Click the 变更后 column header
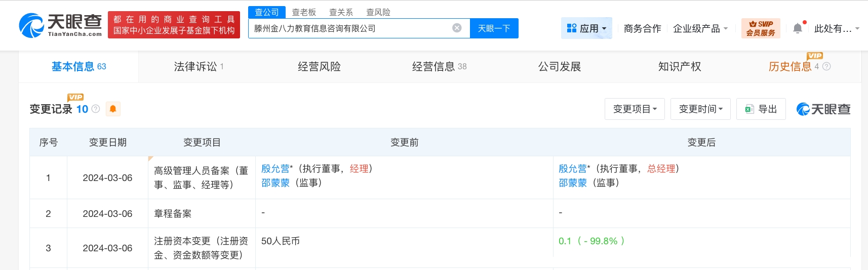The width and height of the screenshot is (868, 270). (701, 142)
